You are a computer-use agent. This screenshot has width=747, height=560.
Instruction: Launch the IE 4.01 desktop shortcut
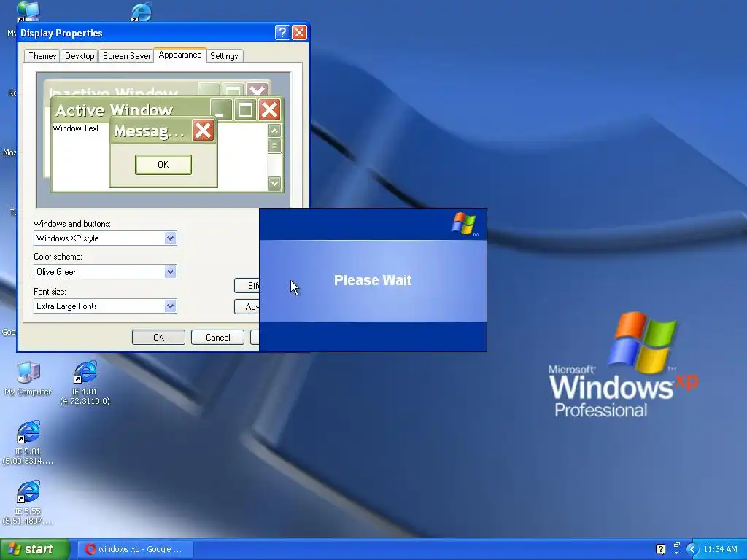tap(85, 383)
